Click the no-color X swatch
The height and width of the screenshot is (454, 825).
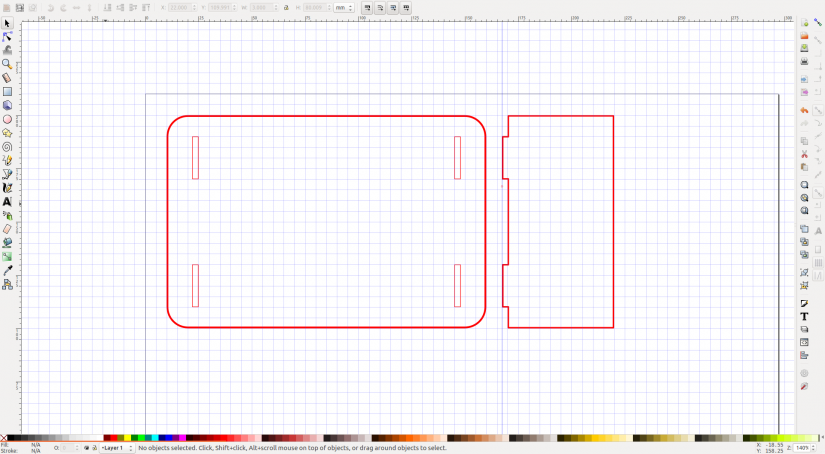tap(4, 438)
